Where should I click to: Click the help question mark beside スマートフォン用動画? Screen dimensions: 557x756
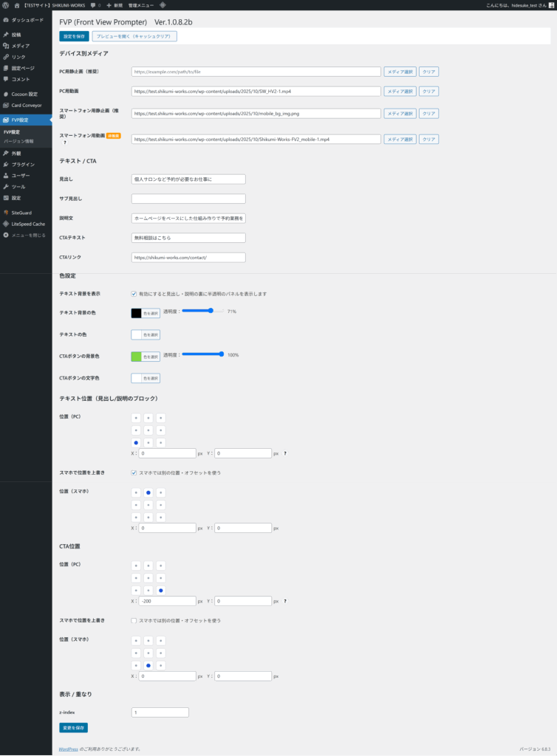[x=65, y=142]
